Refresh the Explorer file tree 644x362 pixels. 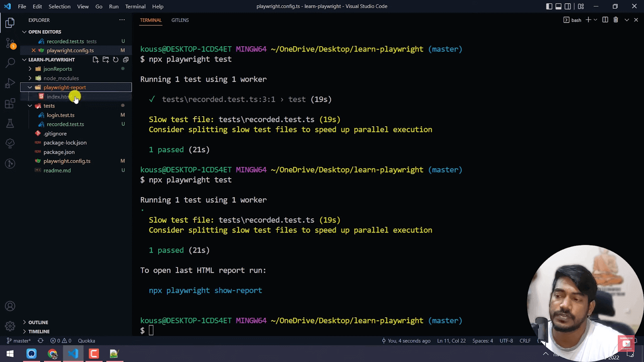(x=116, y=59)
